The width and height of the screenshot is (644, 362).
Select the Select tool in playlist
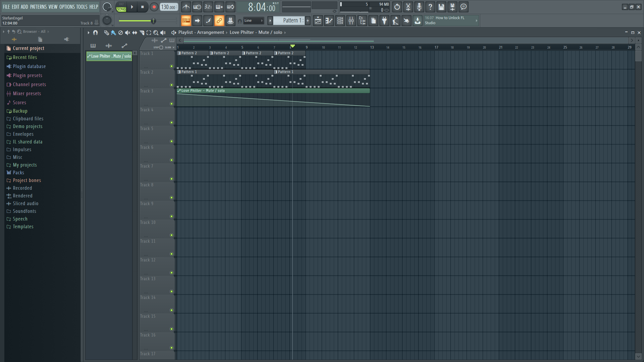(149, 33)
